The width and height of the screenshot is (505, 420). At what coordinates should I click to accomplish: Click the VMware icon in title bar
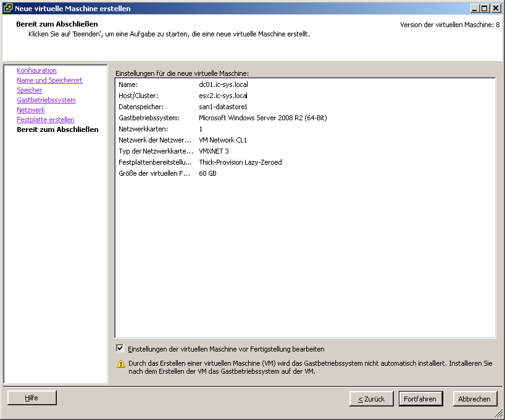(8, 8)
